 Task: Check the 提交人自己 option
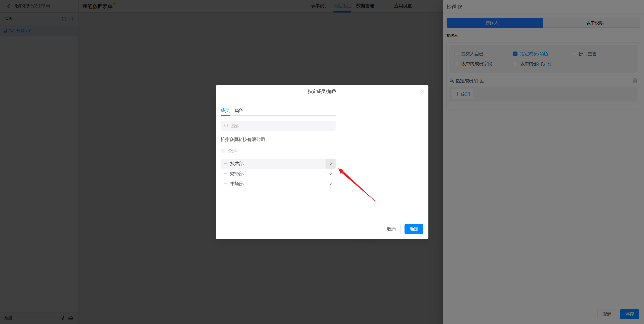pyautogui.click(x=456, y=54)
